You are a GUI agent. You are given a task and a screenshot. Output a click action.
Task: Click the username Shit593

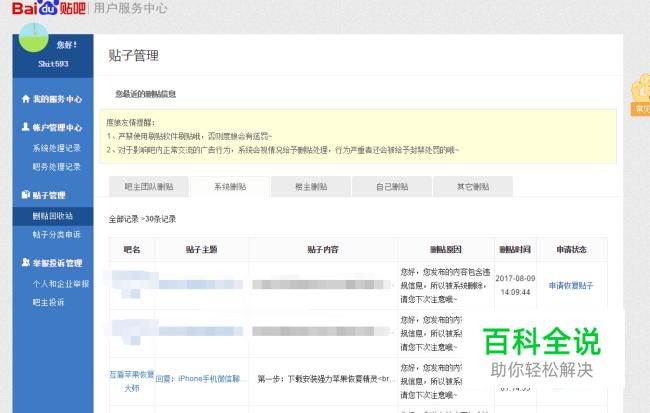point(53,64)
